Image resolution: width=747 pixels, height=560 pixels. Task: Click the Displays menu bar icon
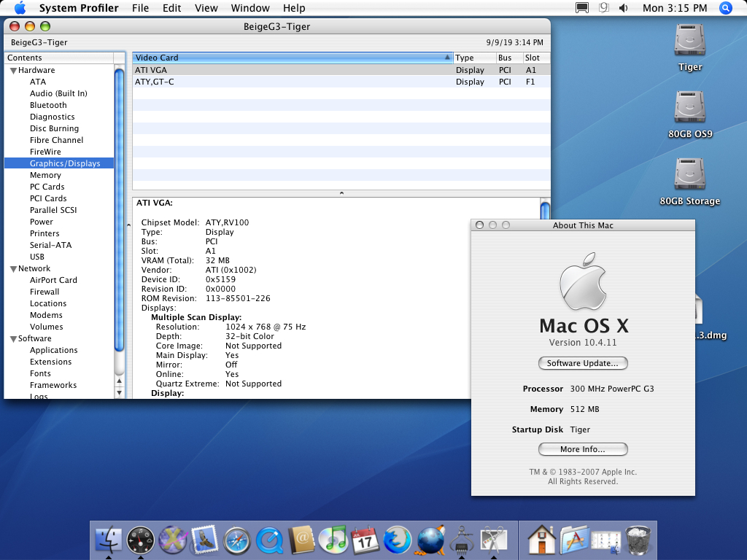click(x=581, y=8)
